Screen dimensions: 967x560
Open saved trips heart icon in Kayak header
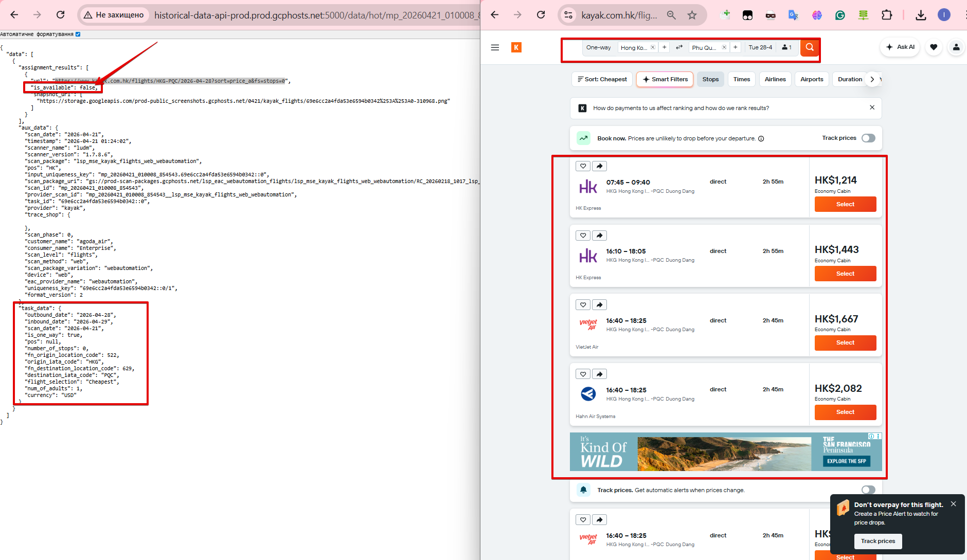(x=934, y=47)
